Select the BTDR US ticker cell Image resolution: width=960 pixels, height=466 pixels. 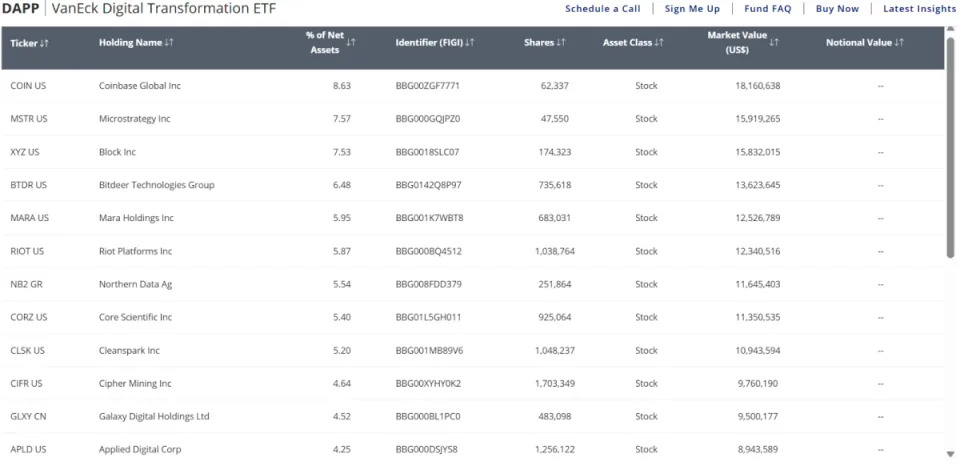tap(28, 185)
